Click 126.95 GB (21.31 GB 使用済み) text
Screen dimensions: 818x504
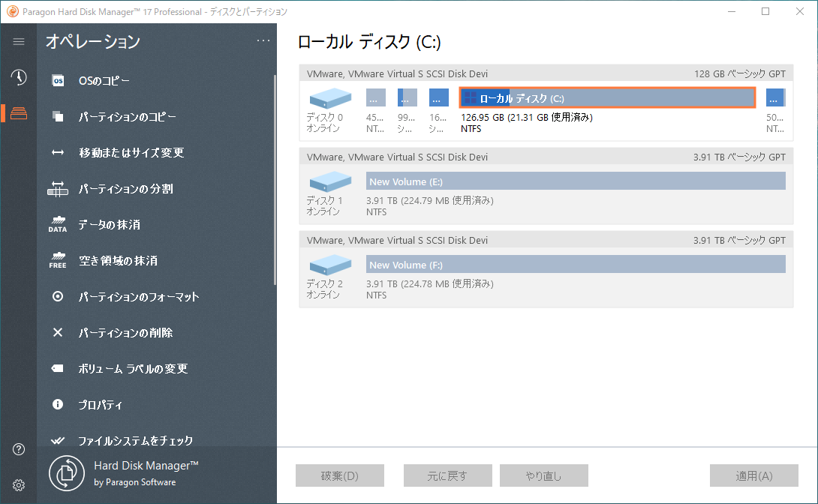tap(526, 117)
